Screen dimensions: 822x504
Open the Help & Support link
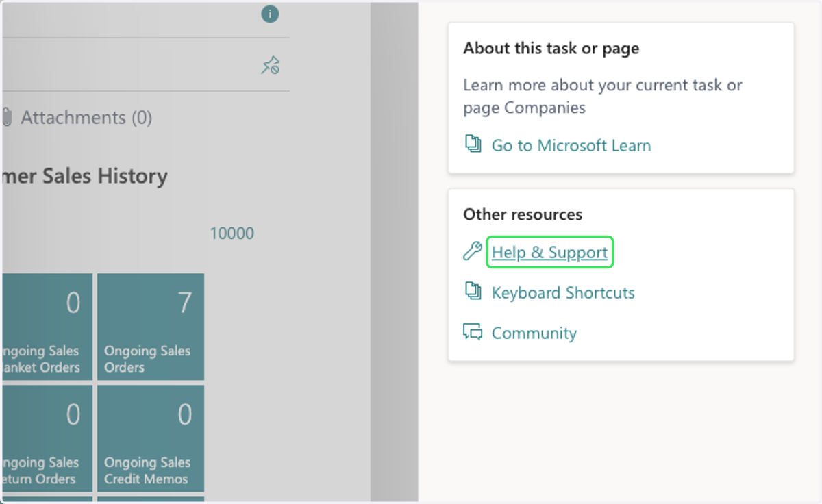[549, 253]
